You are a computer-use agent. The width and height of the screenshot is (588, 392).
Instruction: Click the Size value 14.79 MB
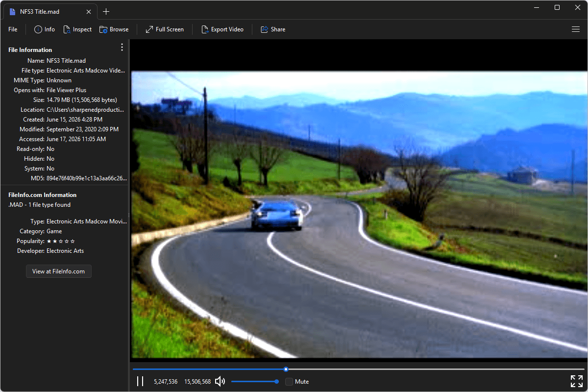[82, 100]
